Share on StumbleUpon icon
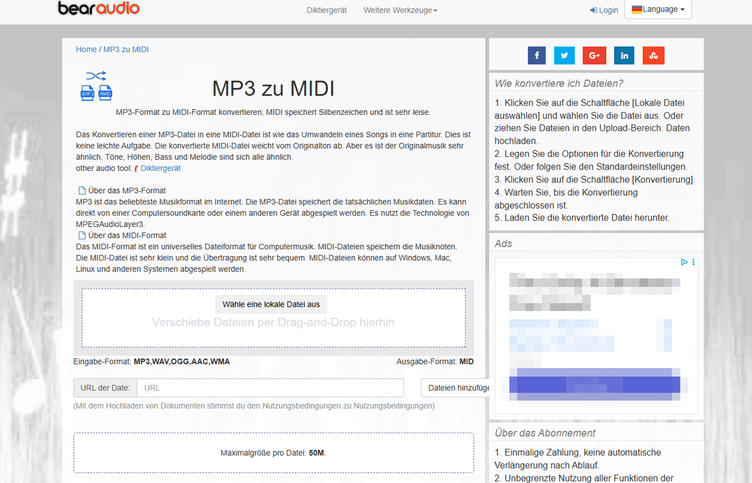The image size is (752, 483). click(x=653, y=55)
